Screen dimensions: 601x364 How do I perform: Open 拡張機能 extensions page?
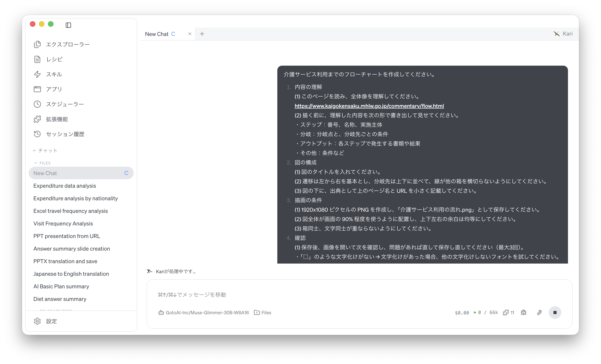[x=51, y=119]
